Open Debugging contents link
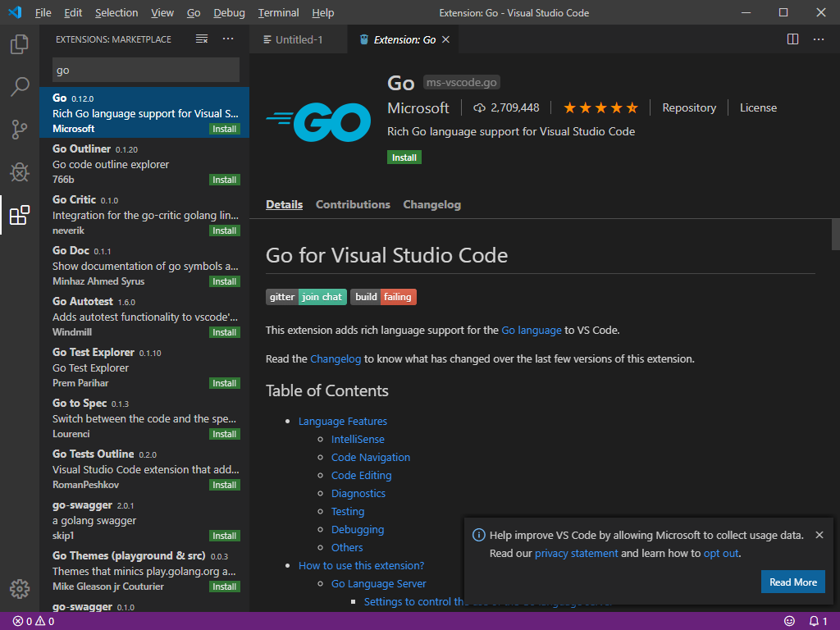Viewport: 840px width, 630px height. point(358,530)
